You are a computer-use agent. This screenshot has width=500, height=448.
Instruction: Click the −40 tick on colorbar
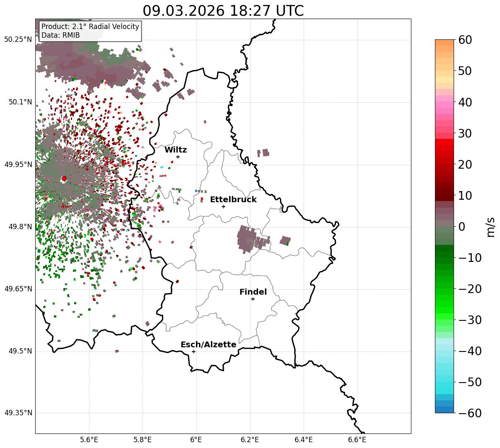point(470,351)
